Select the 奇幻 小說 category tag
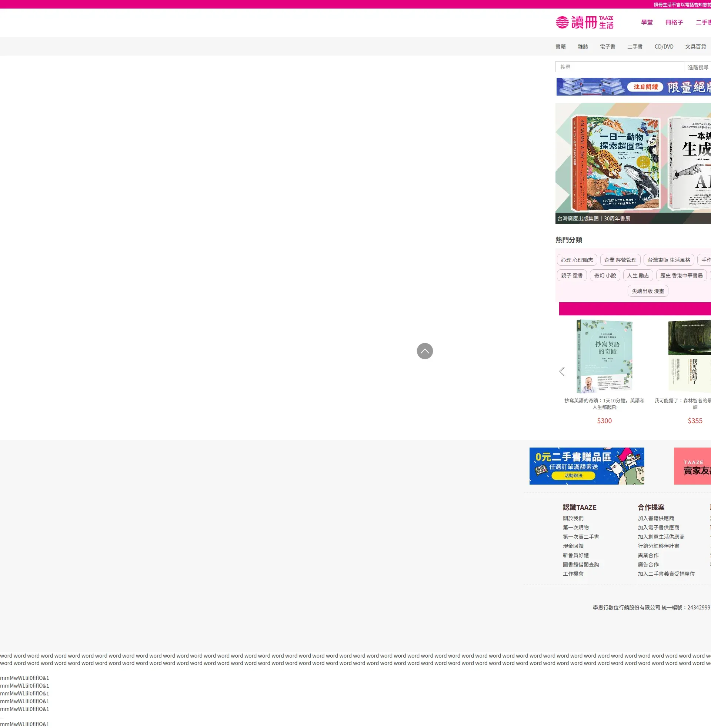 [605, 276]
